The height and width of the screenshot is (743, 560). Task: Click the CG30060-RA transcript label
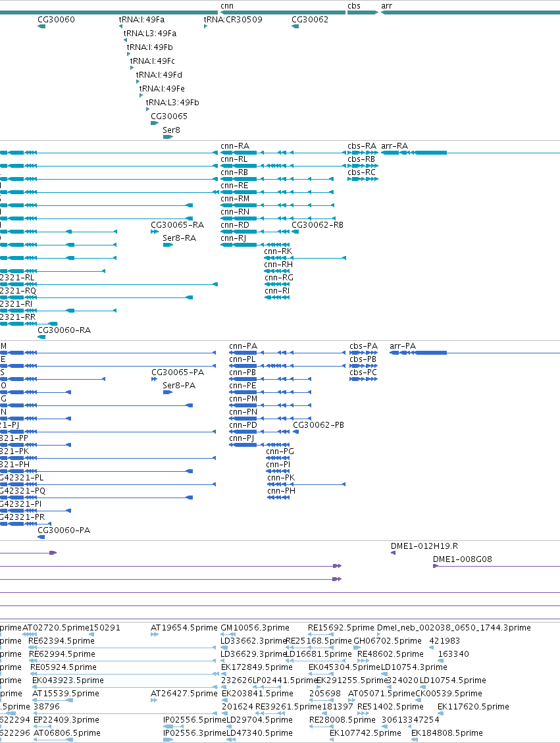pos(64,330)
